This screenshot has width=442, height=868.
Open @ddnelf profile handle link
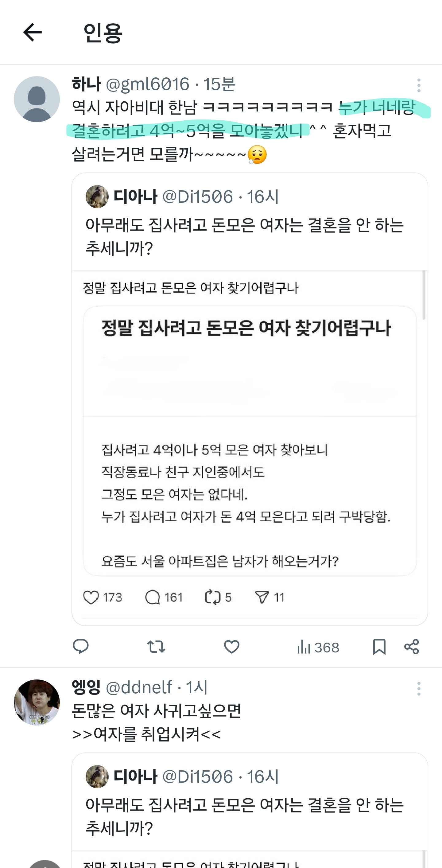139,687
